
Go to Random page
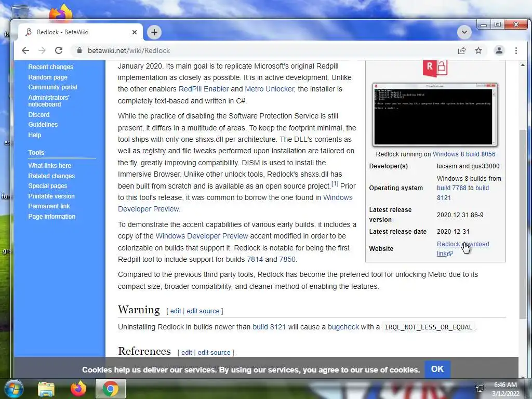48,77
